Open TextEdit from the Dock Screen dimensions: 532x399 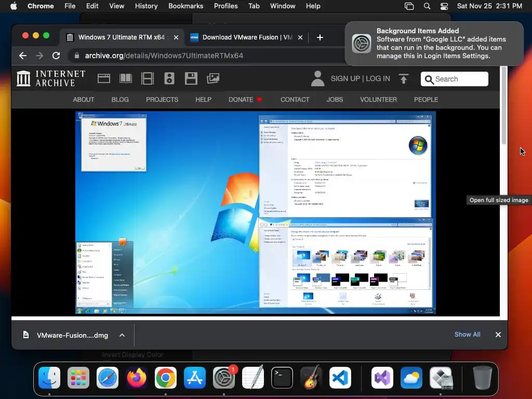[x=253, y=378]
